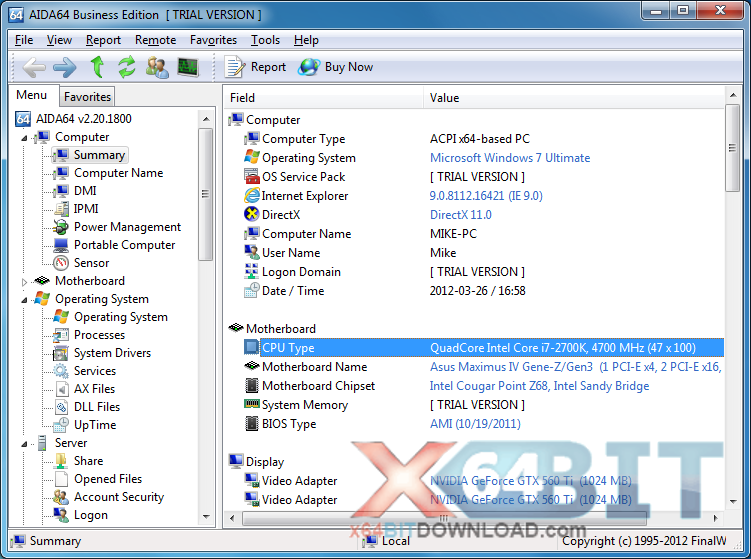Click the DMI tree item icon
751x559 pixels.
pos(61,191)
